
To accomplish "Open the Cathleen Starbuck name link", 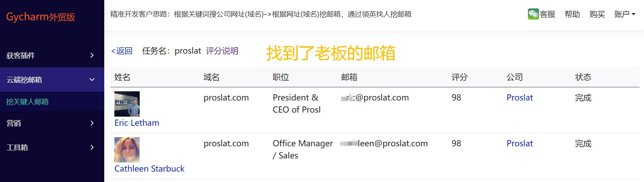I will (149, 169).
